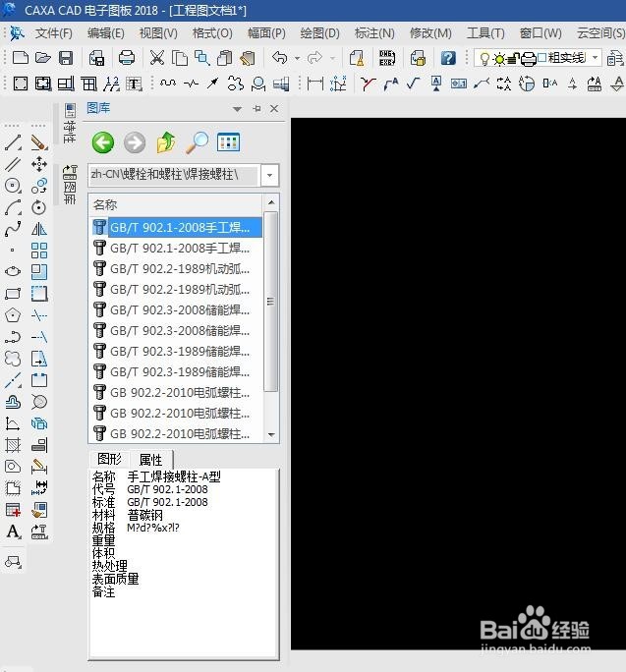Click the Undo arrow
Screen dimensions: 626x672
[x=279, y=57]
